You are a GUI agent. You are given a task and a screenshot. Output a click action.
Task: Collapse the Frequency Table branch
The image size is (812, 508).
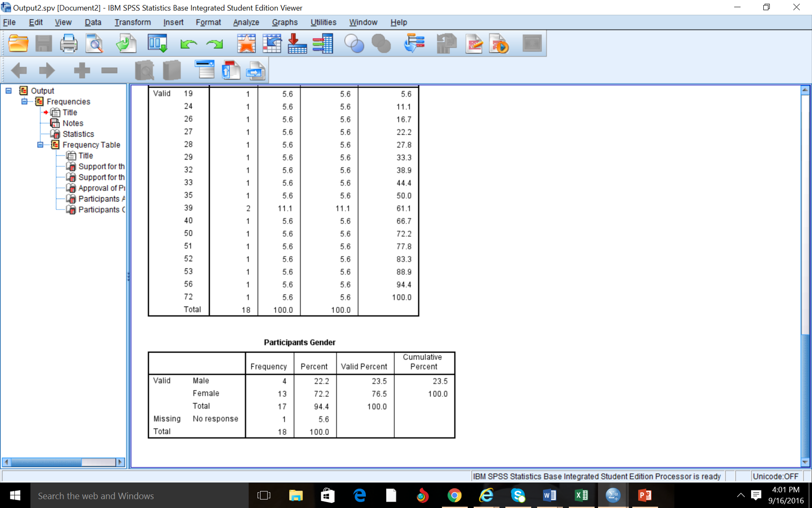(x=40, y=144)
